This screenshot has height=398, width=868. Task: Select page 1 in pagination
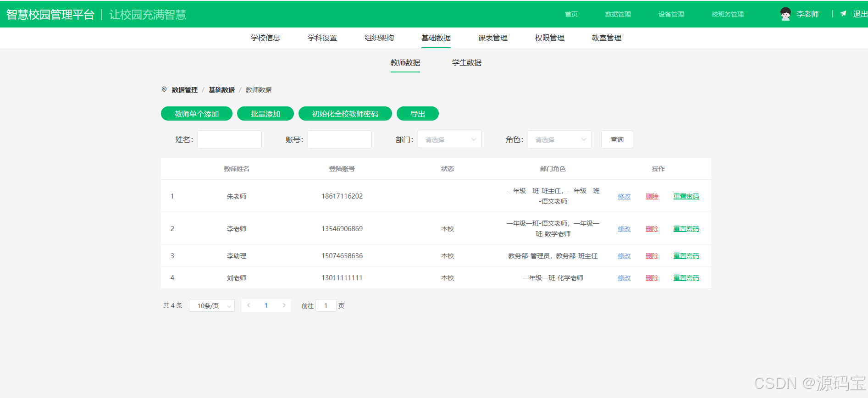click(x=266, y=305)
